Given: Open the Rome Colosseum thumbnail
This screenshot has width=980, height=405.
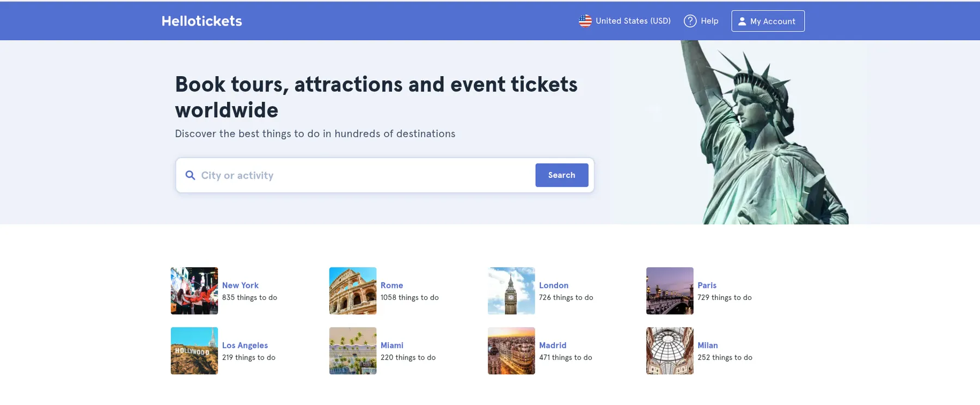Looking at the screenshot, I should tap(353, 291).
